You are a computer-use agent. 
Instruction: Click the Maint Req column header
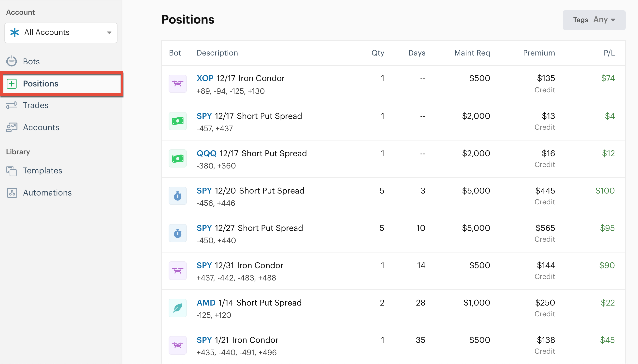pos(472,53)
